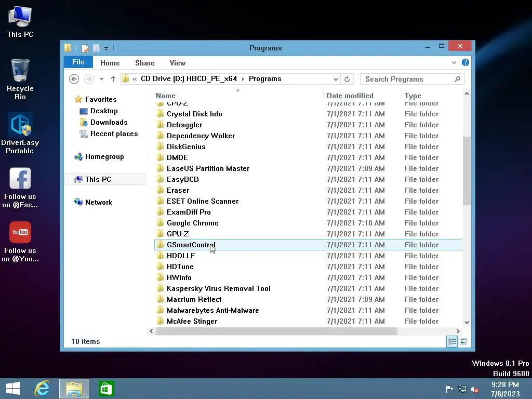Launch DriverEasy Portable desktop shortcut
This screenshot has width=532, height=399.
pyautogui.click(x=20, y=134)
